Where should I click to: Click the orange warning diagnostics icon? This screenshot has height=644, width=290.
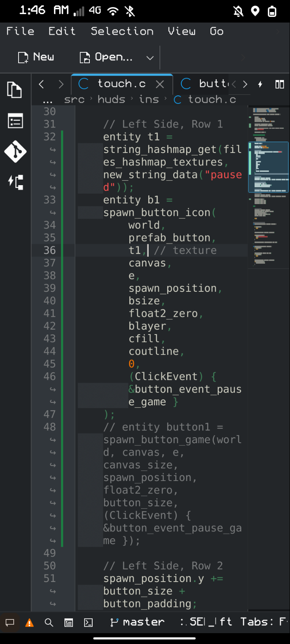29,623
